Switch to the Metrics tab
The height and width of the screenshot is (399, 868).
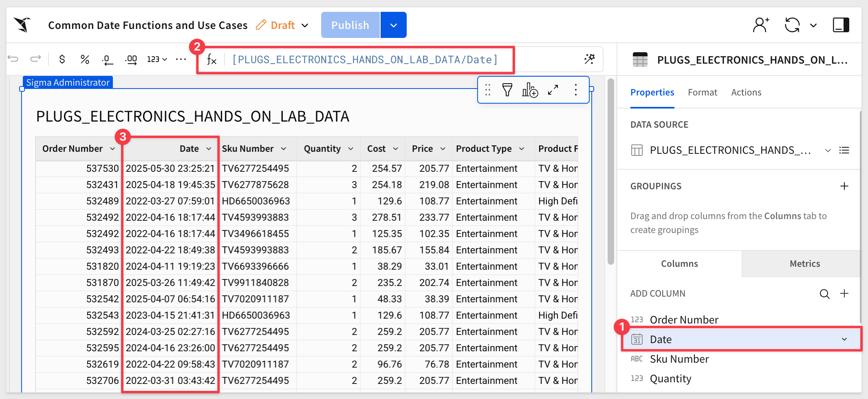click(x=804, y=264)
